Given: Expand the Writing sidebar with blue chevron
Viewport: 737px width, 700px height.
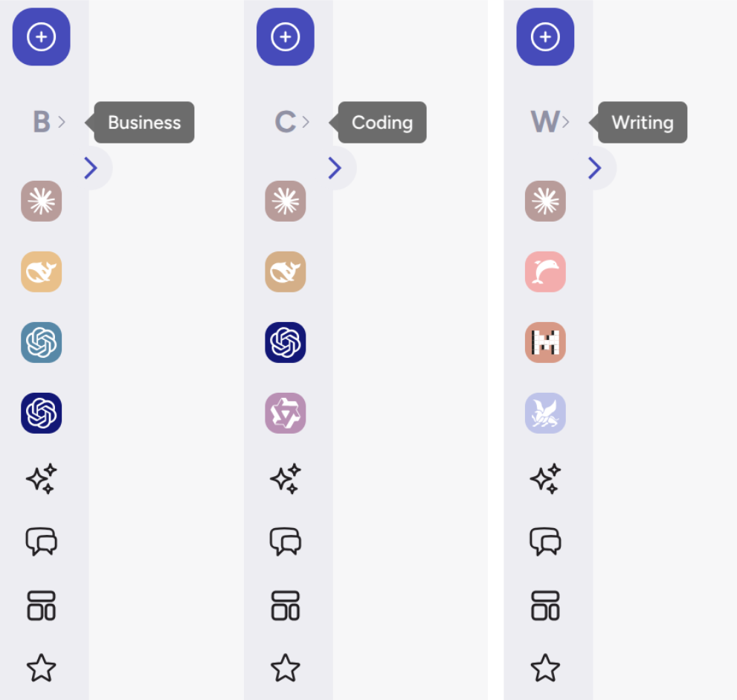Looking at the screenshot, I should point(594,168).
